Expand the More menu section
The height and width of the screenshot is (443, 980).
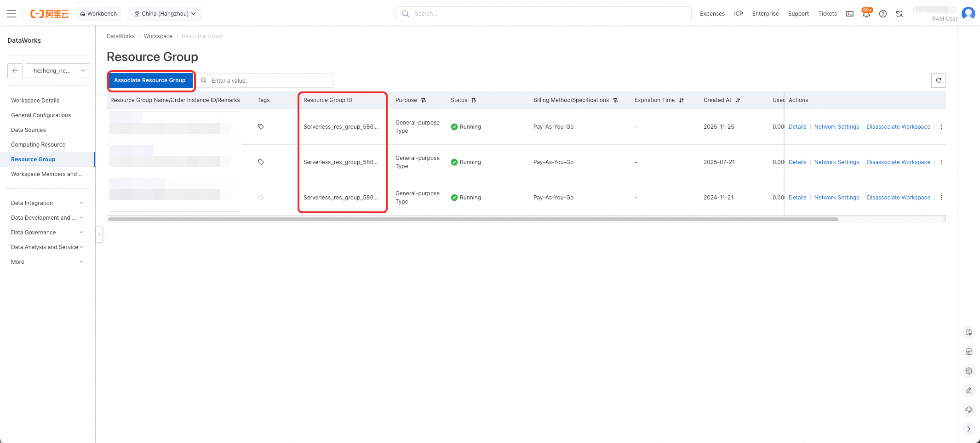click(x=47, y=262)
